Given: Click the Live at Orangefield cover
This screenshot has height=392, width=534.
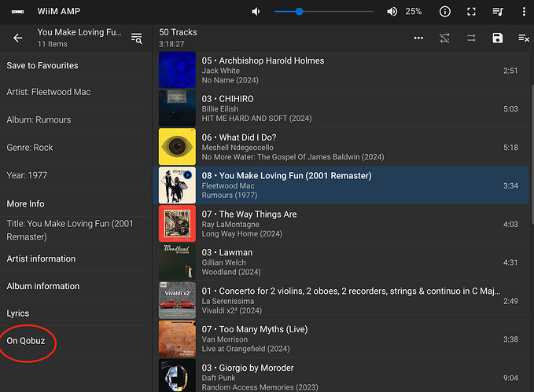Looking at the screenshot, I should tap(177, 339).
